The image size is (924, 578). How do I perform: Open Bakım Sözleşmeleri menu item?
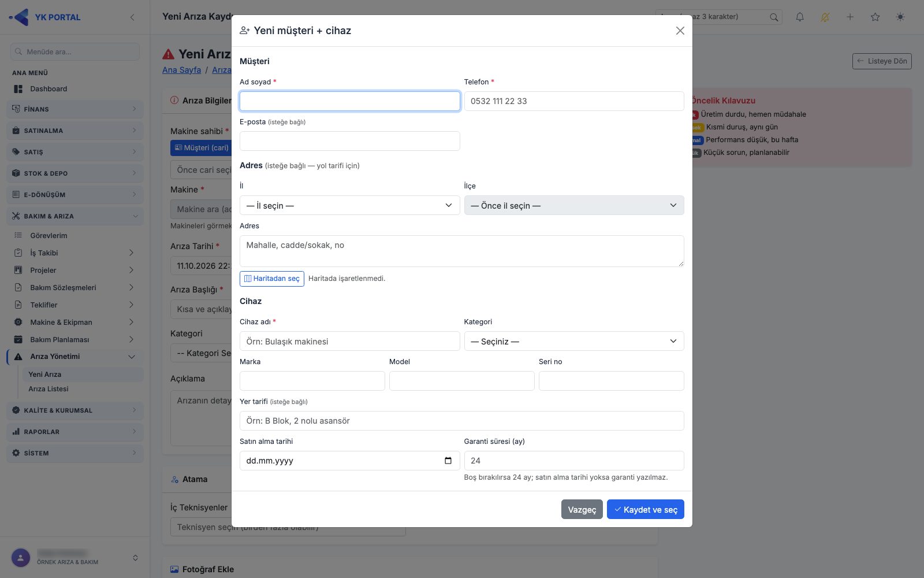pyautogui.click(x=75, y=288)
